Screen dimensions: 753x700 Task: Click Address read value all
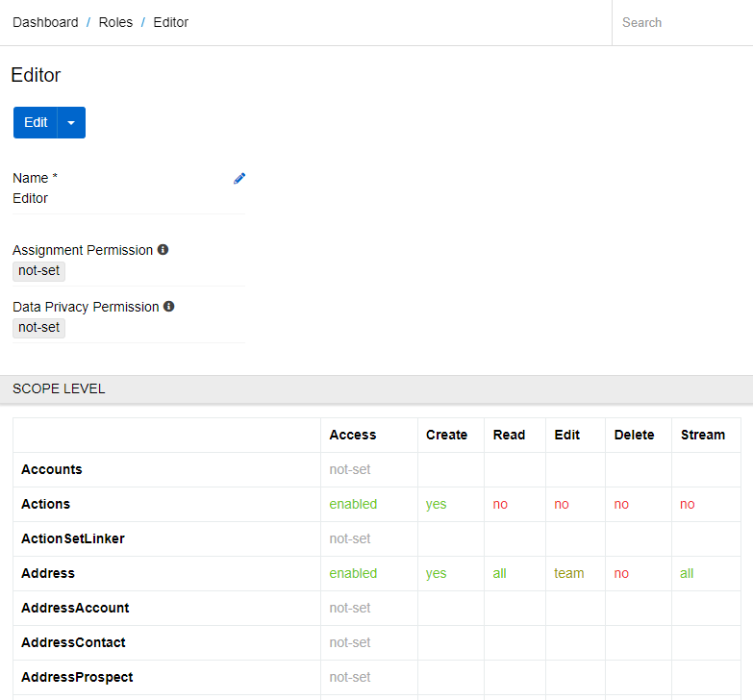[x=499, y=573]
